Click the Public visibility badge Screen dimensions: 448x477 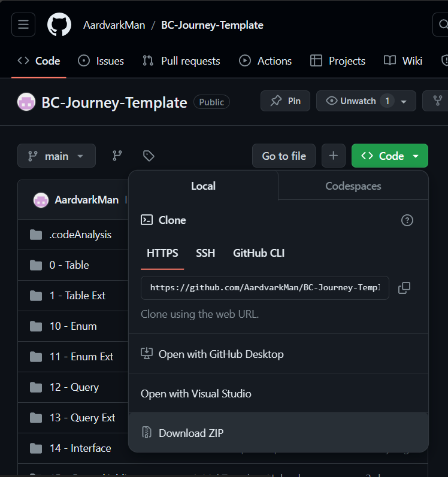(211, 102)
